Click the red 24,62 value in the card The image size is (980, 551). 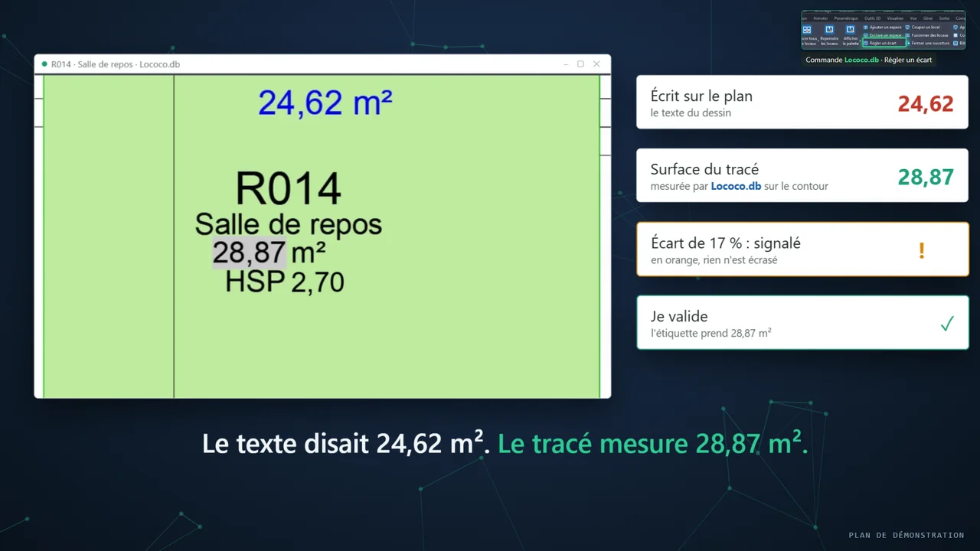pyautogui.click(x=926, y=104)
